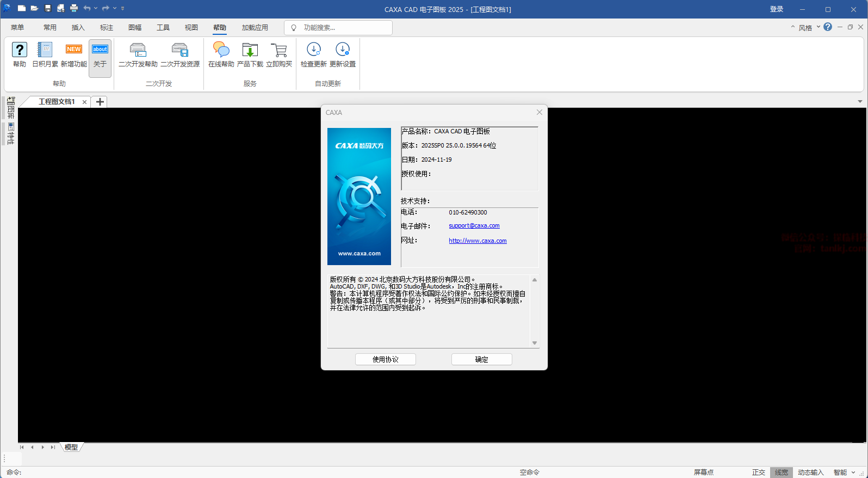This screenshot has height=478, width=868.
Task: Click the 功能搜索 search field
Action: pos(343,27)
